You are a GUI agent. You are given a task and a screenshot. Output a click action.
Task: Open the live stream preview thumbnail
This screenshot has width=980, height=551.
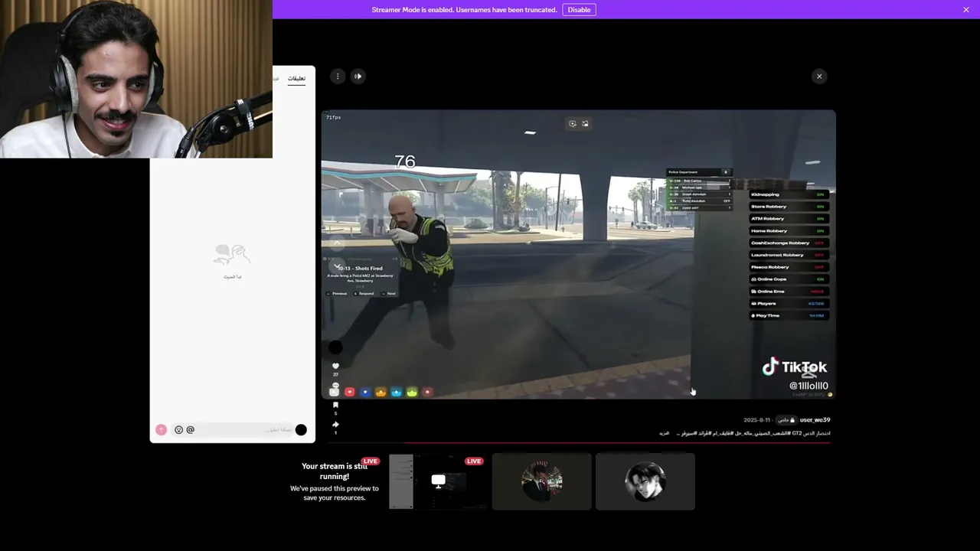(439, 481)
